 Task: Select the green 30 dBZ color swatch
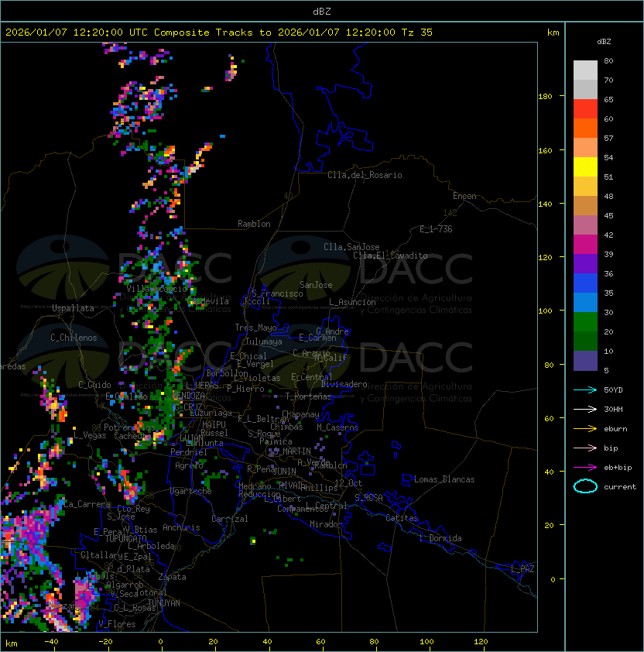[585, 322]
